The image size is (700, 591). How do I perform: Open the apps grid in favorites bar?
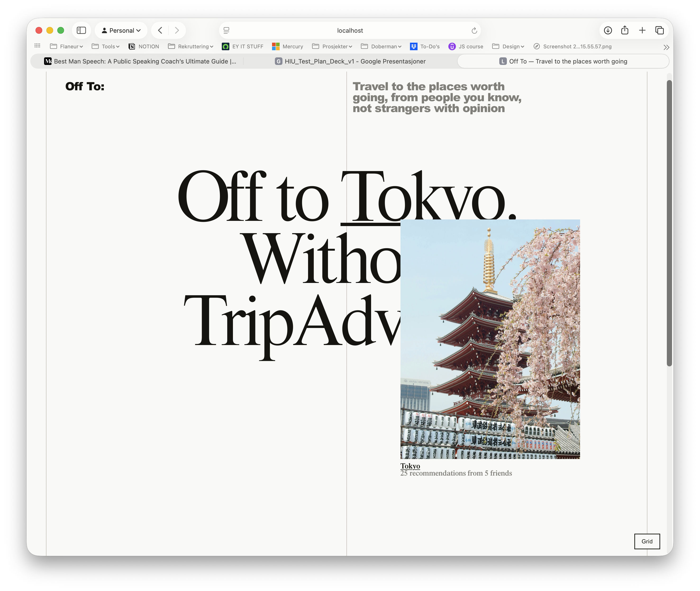pyautogui.click(x=37, y=45)
